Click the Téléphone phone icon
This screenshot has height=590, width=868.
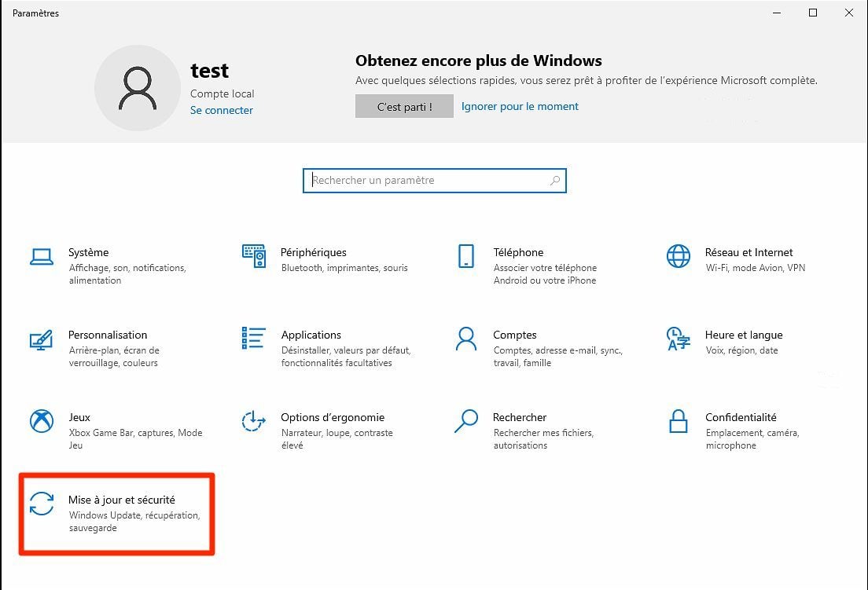[466, 256]
